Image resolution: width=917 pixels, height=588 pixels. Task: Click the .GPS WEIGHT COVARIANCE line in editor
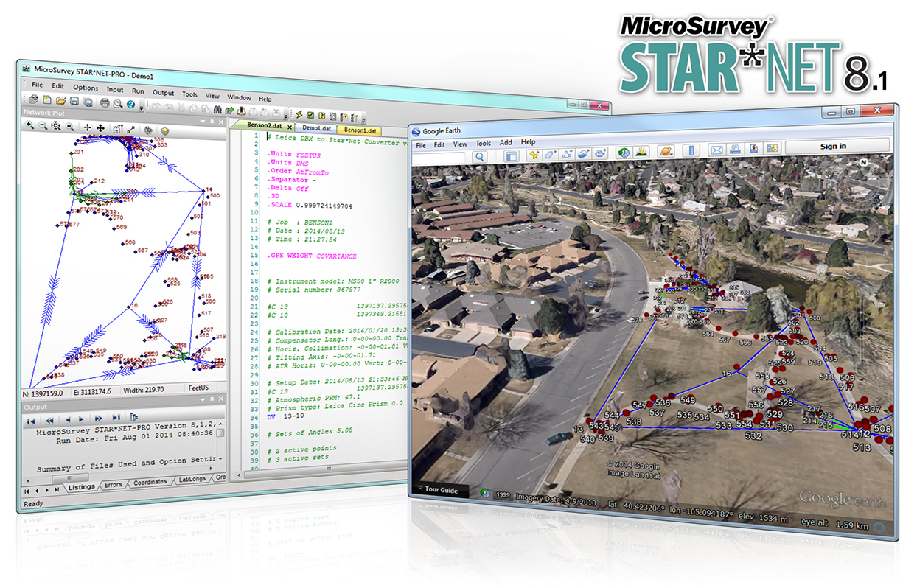coord(312,256)
